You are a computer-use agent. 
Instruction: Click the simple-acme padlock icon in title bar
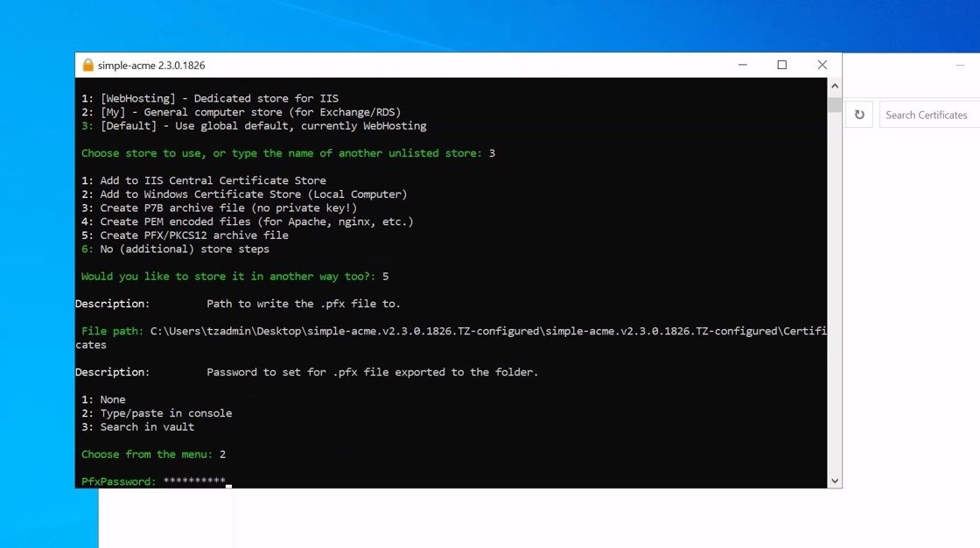88,65
